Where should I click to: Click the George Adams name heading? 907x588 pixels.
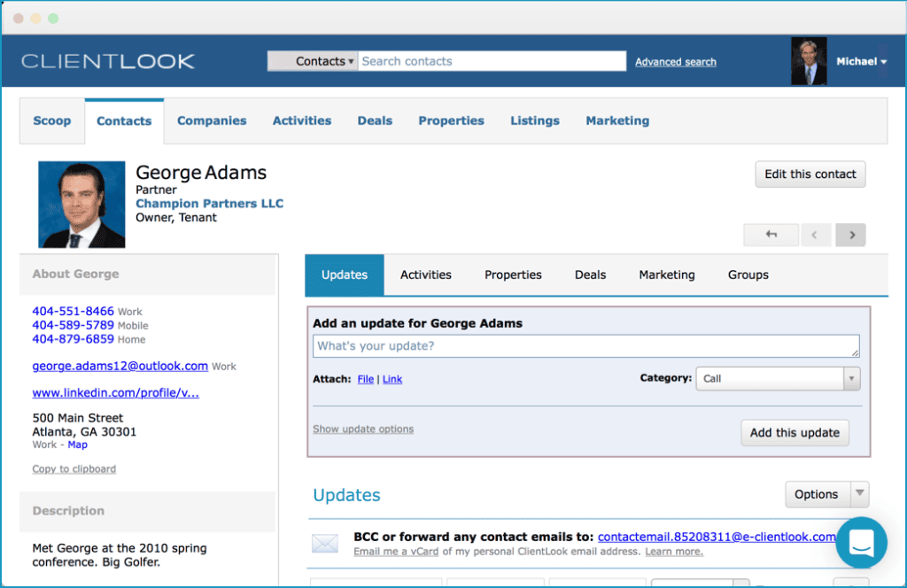201,173
